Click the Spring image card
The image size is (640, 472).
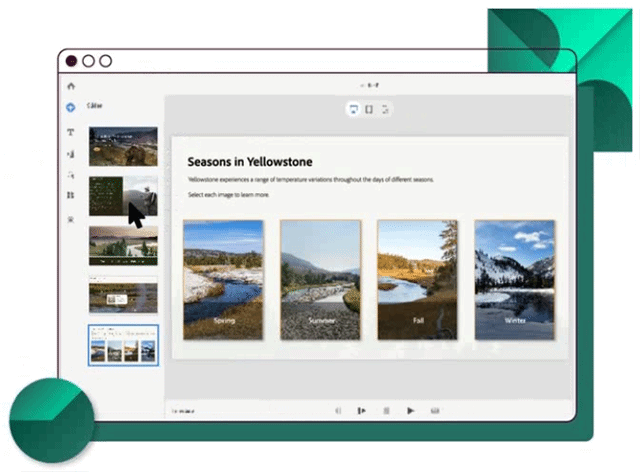pos(223,280)
